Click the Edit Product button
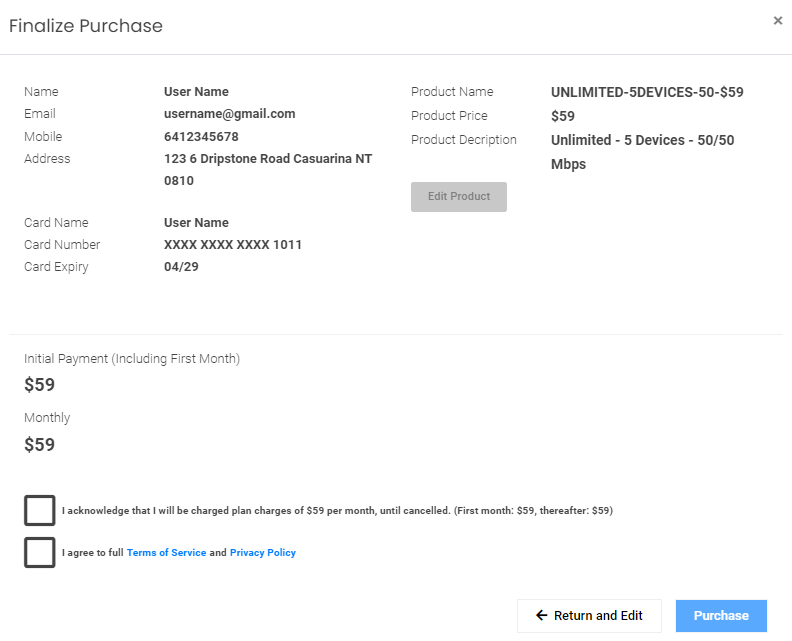Screen dimensions: 792x641 tap(459, 196)
